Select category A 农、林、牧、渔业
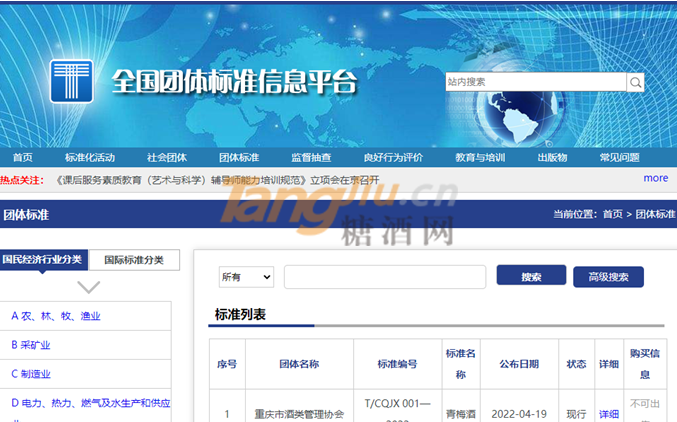677x422 pixels. [56, 316]
